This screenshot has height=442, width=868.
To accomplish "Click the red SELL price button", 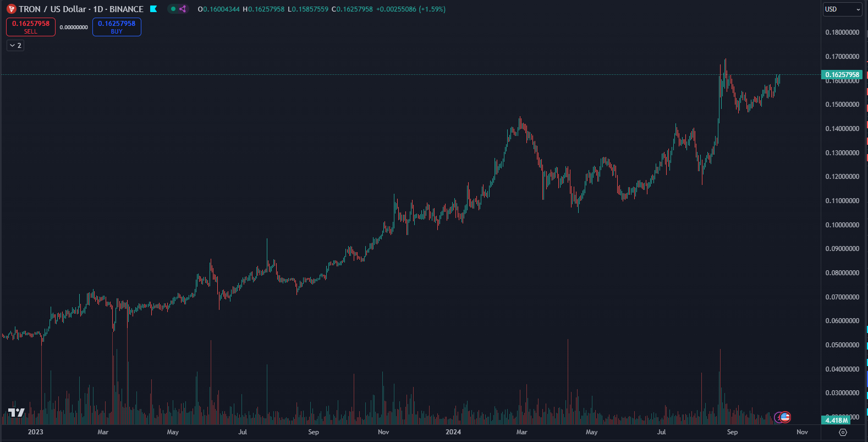I will [x=31, y=27].
